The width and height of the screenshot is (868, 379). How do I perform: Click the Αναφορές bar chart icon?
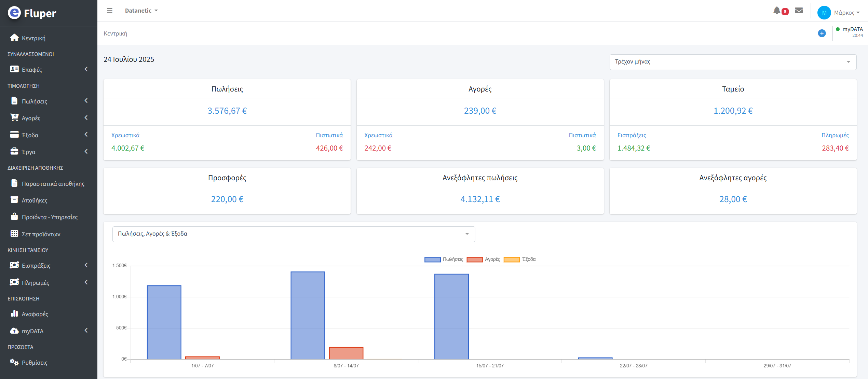14,313
